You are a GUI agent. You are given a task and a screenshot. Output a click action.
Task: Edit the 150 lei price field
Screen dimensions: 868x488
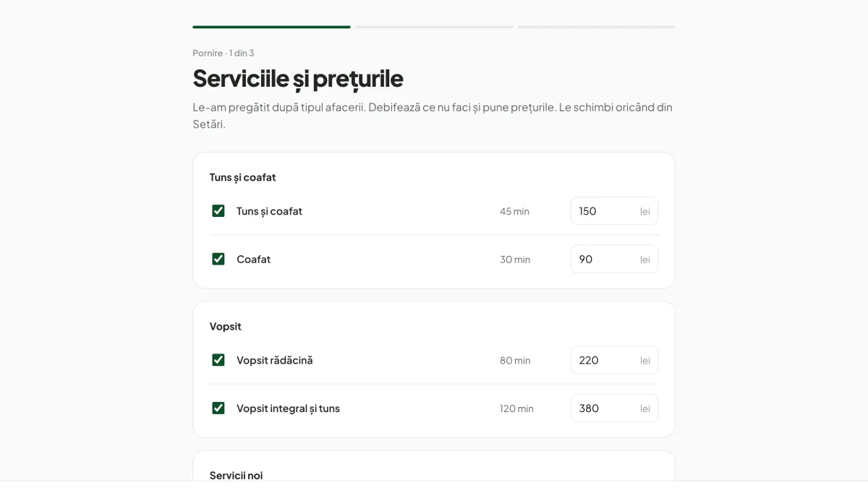[614, 211]
